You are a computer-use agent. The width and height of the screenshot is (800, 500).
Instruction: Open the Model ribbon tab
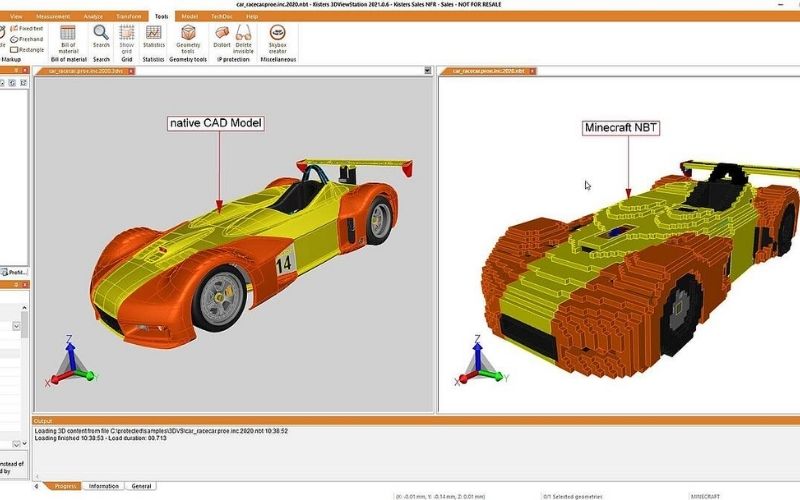click(x=189, y=16)
